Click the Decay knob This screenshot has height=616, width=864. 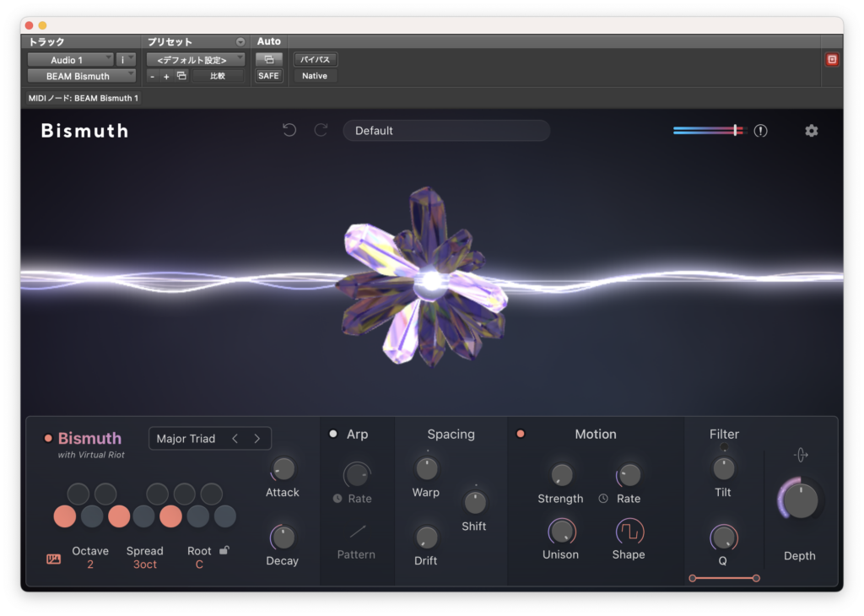283,538
